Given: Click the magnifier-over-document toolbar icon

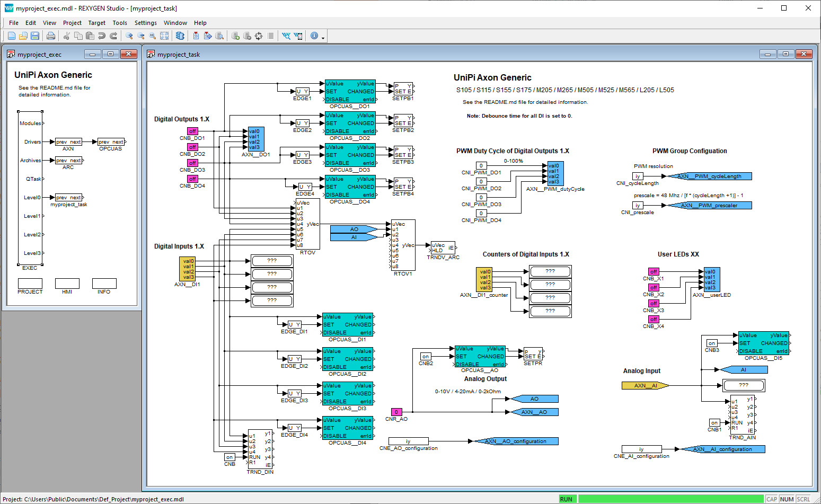Looking at the screenshot, I should click(219, 36).
